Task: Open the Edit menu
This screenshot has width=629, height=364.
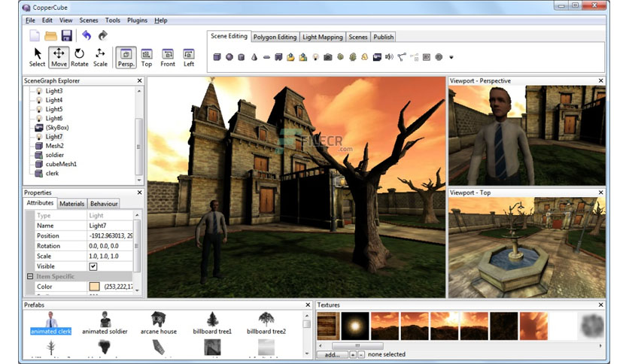Action: [x=47, y=20]
